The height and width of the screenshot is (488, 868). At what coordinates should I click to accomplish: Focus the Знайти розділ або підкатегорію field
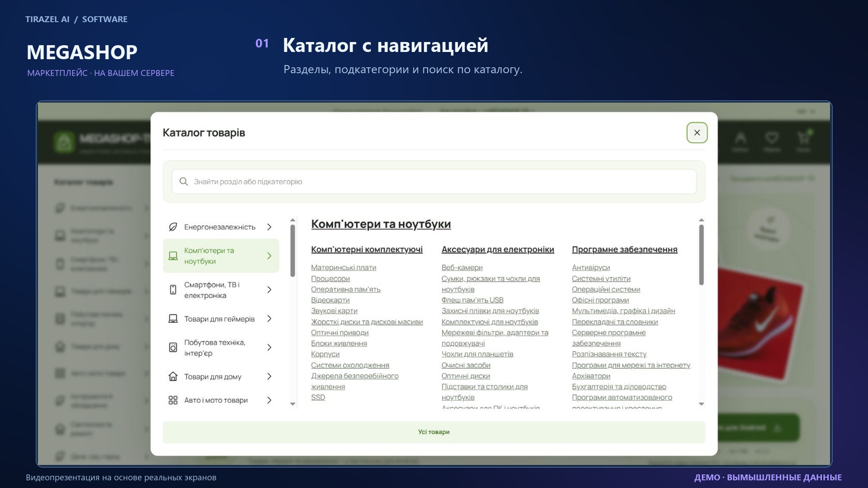434,182
